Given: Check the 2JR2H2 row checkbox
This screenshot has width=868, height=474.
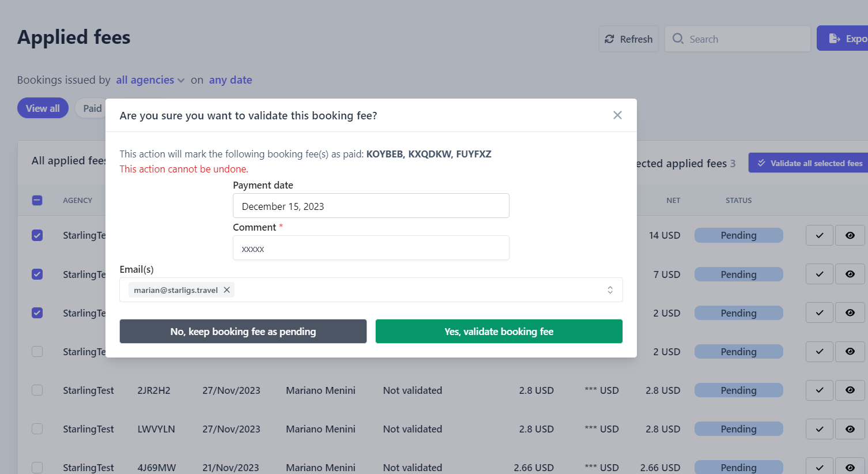Looking at the screenshot, I should (x=37, y=390).
